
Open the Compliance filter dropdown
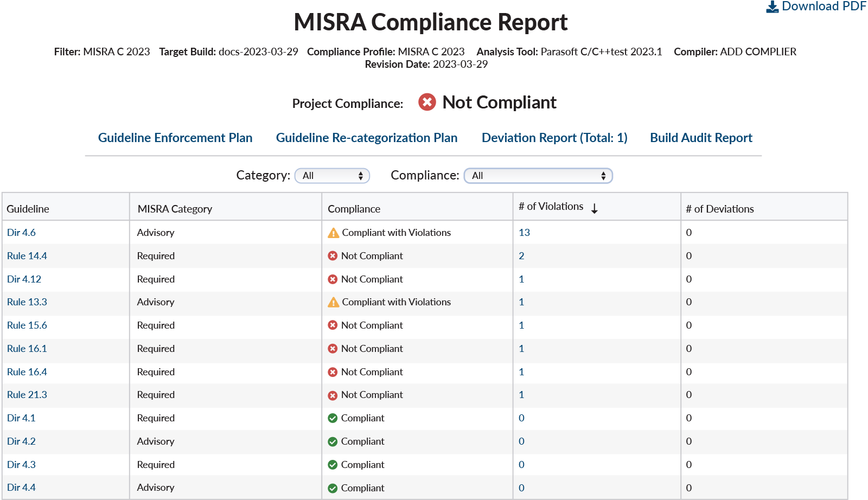click(x=538, y=175)
